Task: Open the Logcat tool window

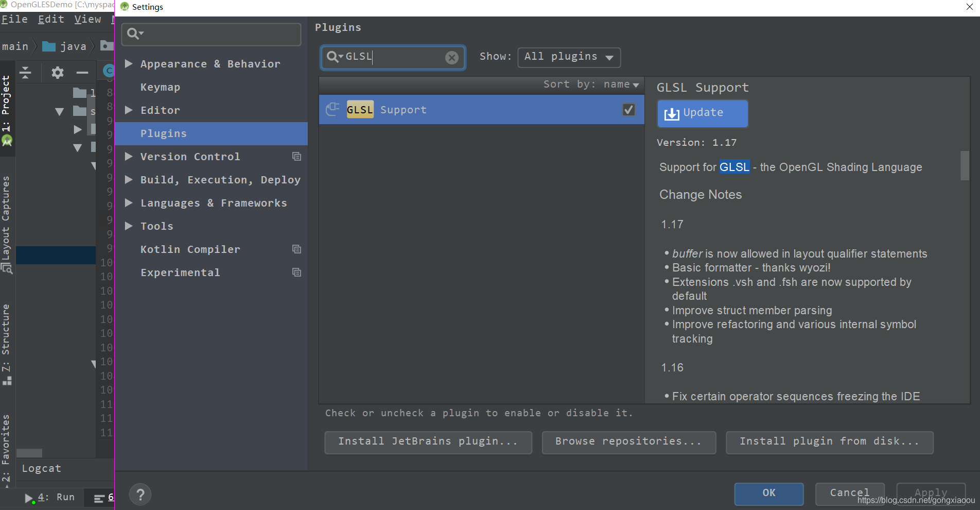Action: pyautogui.click(x=41, y=469)
